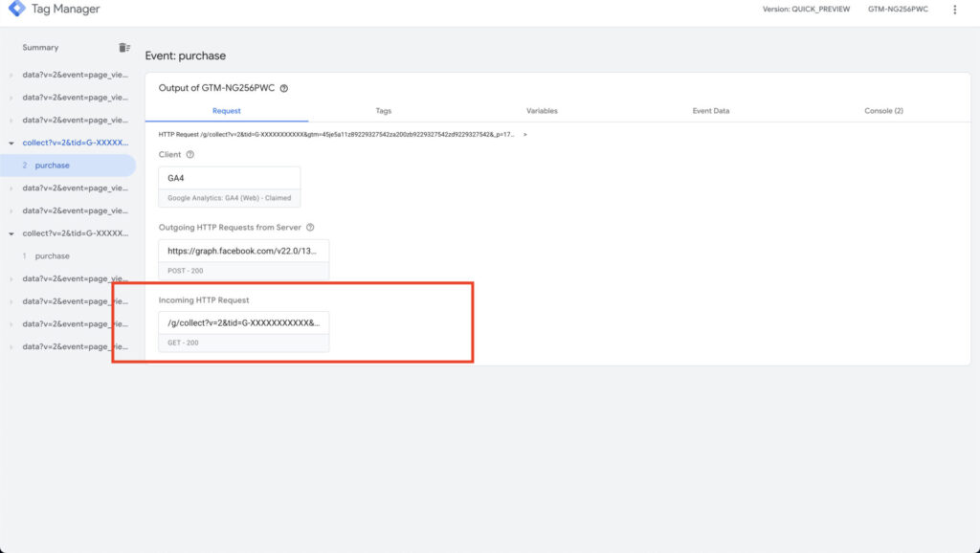Go to the Event Data tab
This screenshot has height=553, width=980.
pos(710,111)
